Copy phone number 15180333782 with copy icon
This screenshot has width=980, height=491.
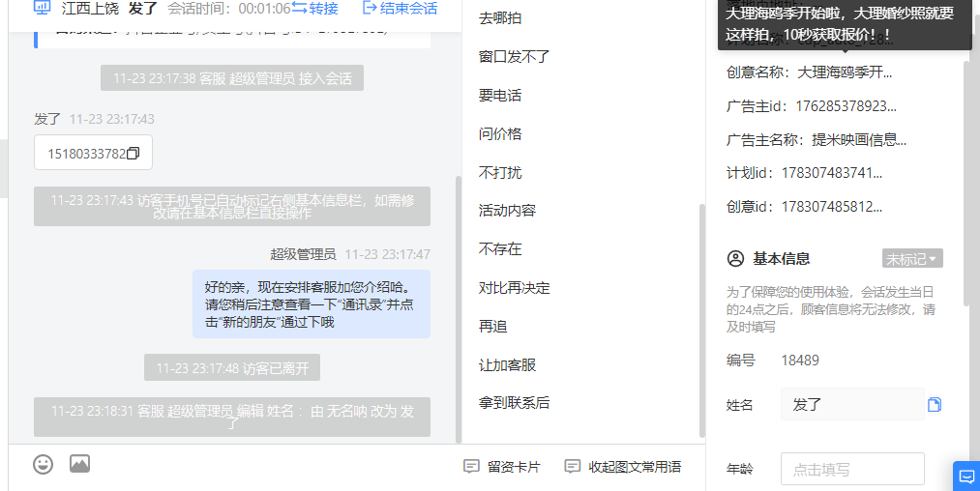[134, 153]
